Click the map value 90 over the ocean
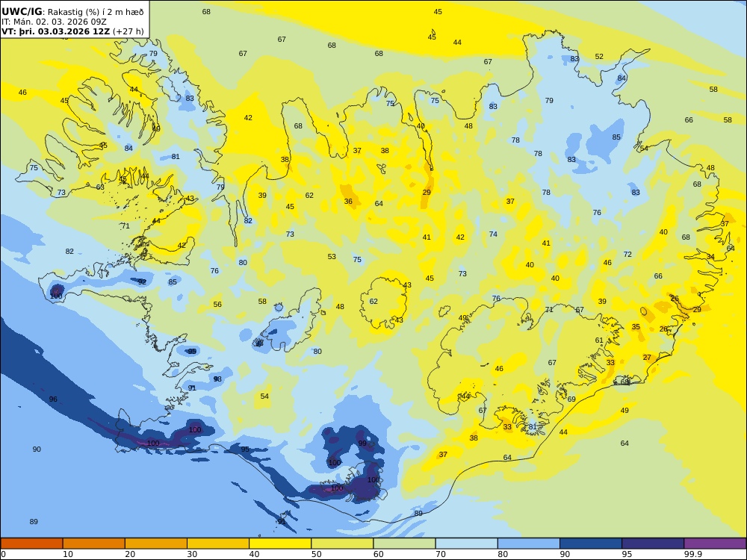Image resolution: width=747 pixels, height=560 pixels. pyautogui.click(x=37, y=449)
